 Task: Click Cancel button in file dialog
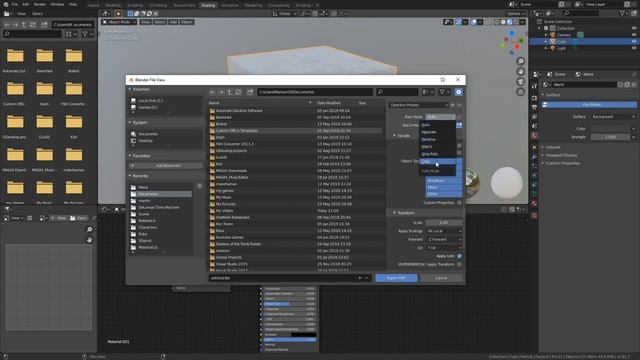[x=441, y=278]
